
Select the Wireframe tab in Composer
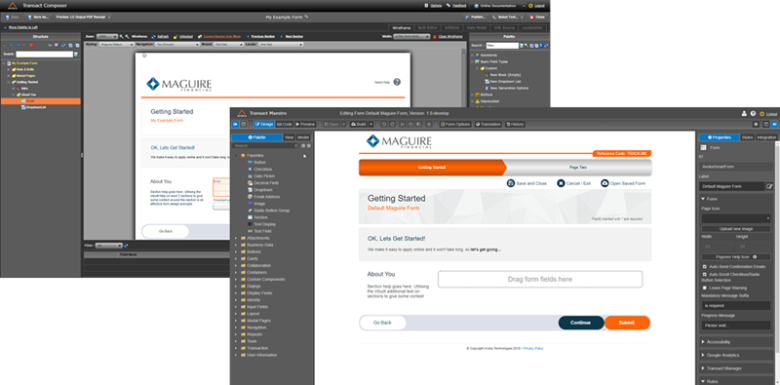point(401,28)
